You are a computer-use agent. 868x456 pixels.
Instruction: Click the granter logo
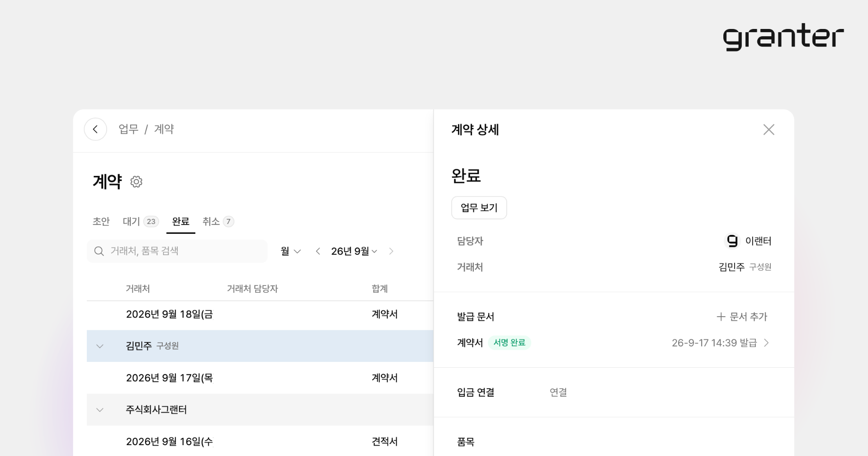click(x=783, y=37)
